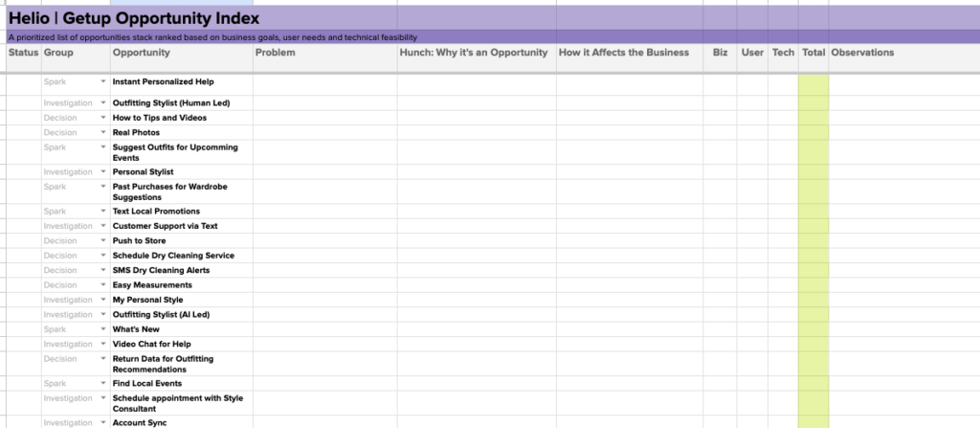
Task: Open Group dropdown for Find Local Events
Action: tap(103, 384)
